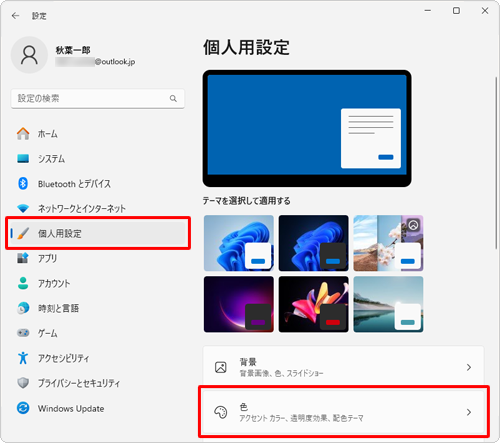
Task: Open the 色 accent color settings row
Action: coord(343,412)
